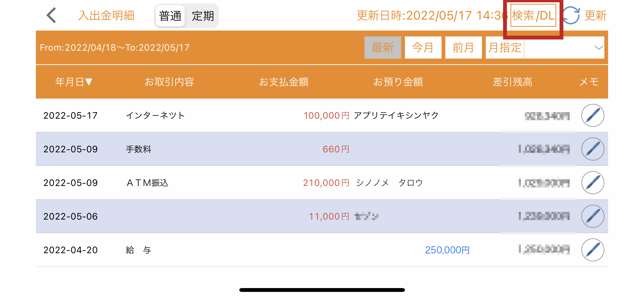Image resolution: width=644 pixels, height=298 pixels.
Task: Click the 月指定 dropdown chevron arrow
Action: 599,48
